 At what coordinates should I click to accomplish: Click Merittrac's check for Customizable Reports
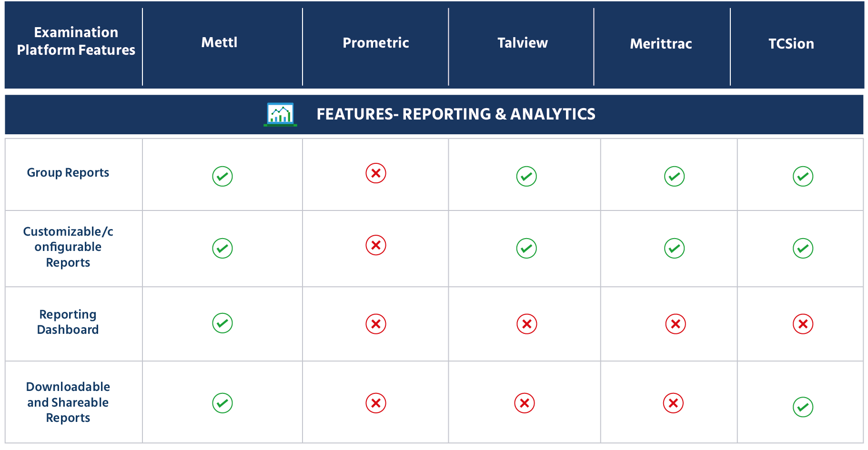(x=675, y=248)
